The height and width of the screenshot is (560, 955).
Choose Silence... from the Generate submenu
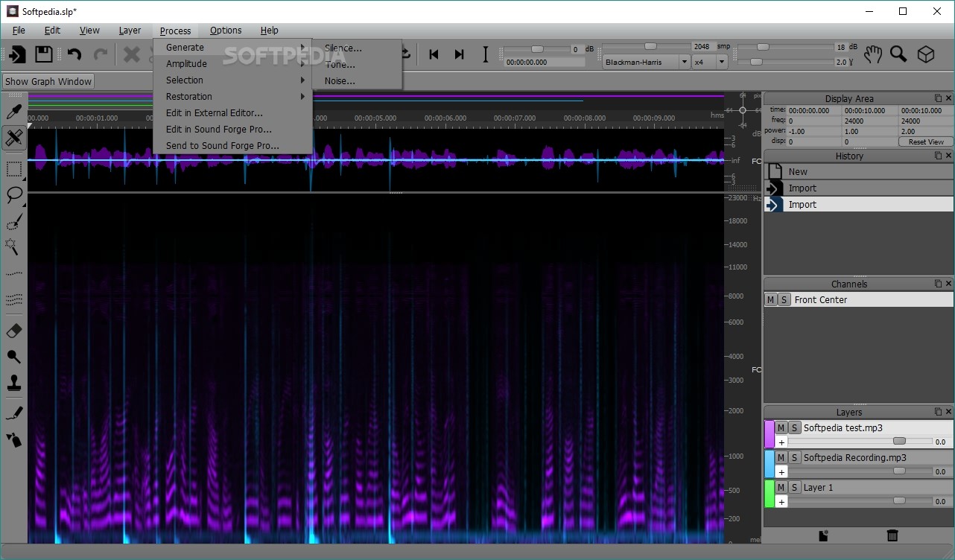358,48
